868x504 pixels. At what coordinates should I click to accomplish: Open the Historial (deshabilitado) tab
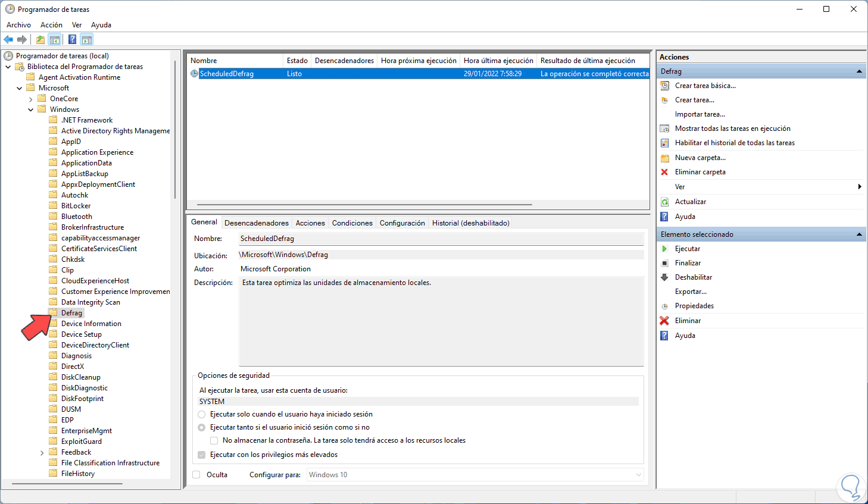point(471,223)
